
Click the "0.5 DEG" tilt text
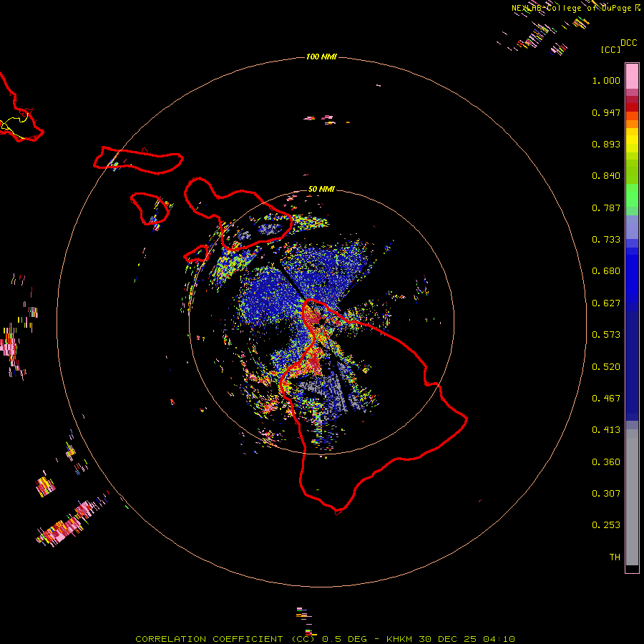click(343, 639)
